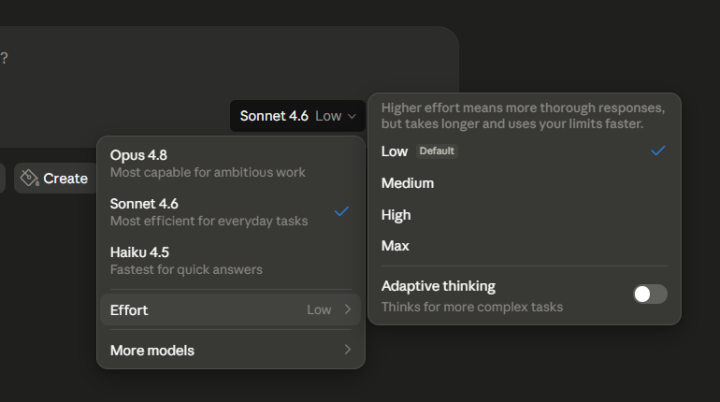Click the blue checkmark beside Low effort
Viewport: 720px width, 402px height.
click(658, 151)
